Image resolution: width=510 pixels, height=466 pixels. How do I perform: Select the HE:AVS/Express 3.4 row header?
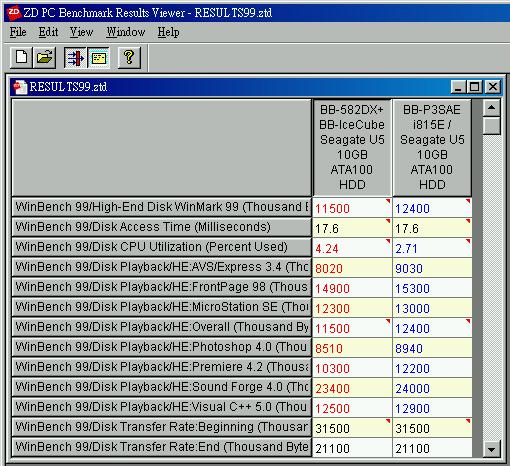162,267
